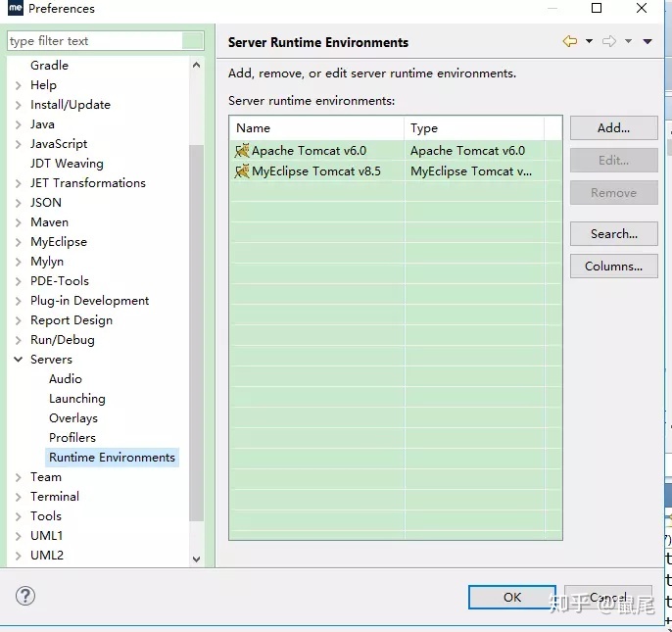Focus the type filter text field

pyautogui.click(x=106, y=41)
